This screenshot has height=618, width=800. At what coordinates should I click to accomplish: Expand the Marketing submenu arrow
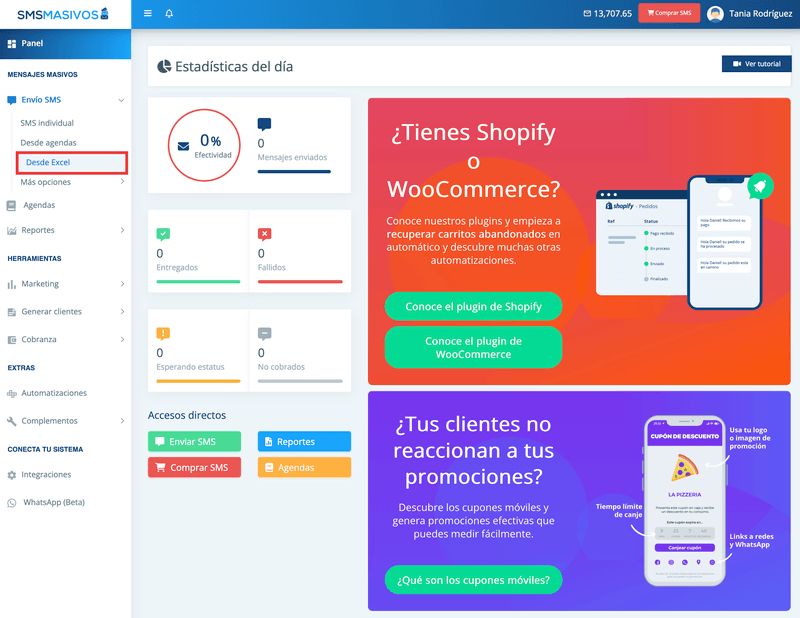tap(122, 284)
